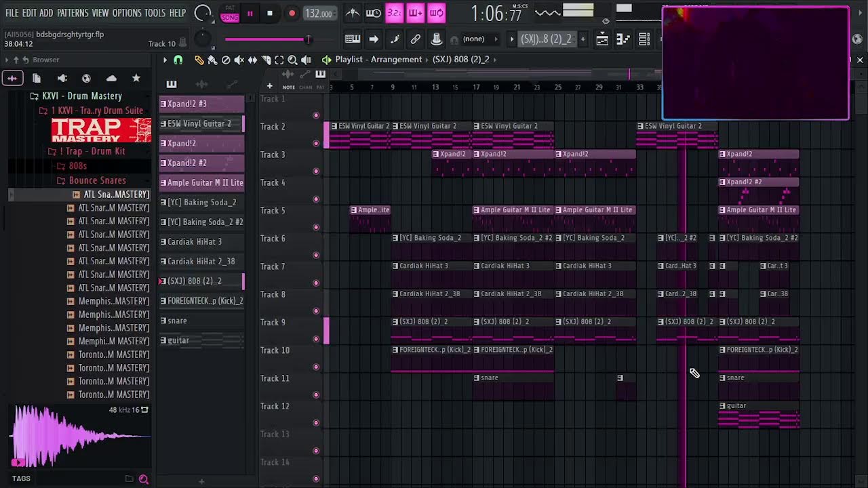The width and height of the screenshot is (868, 488).
Task: Toggle typing keyboard to piano icon
Action: 352,39
